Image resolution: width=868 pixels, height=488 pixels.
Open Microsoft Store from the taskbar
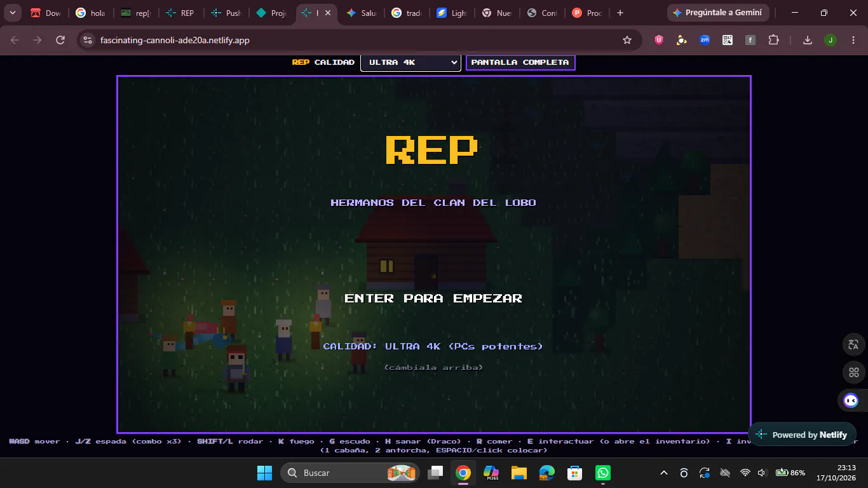coord(575,473)
